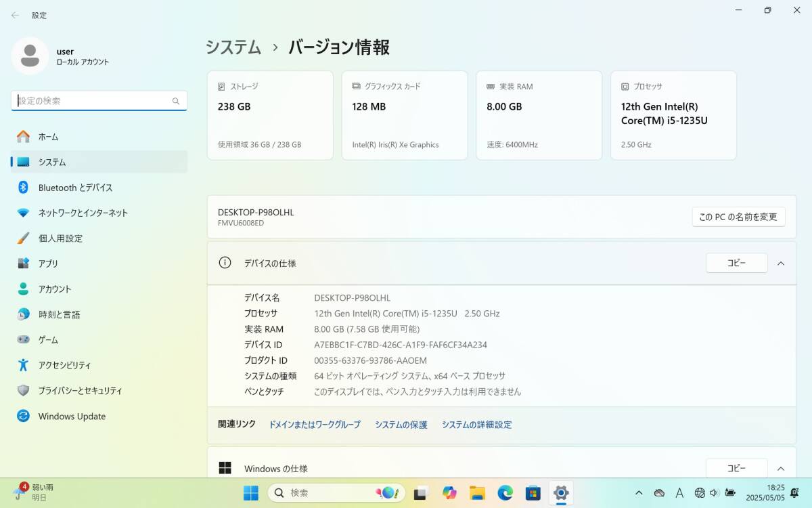Screen dimensions: 812x508
Task: Click the Bluetooth icon in sidebar
Action: (23, 188)
